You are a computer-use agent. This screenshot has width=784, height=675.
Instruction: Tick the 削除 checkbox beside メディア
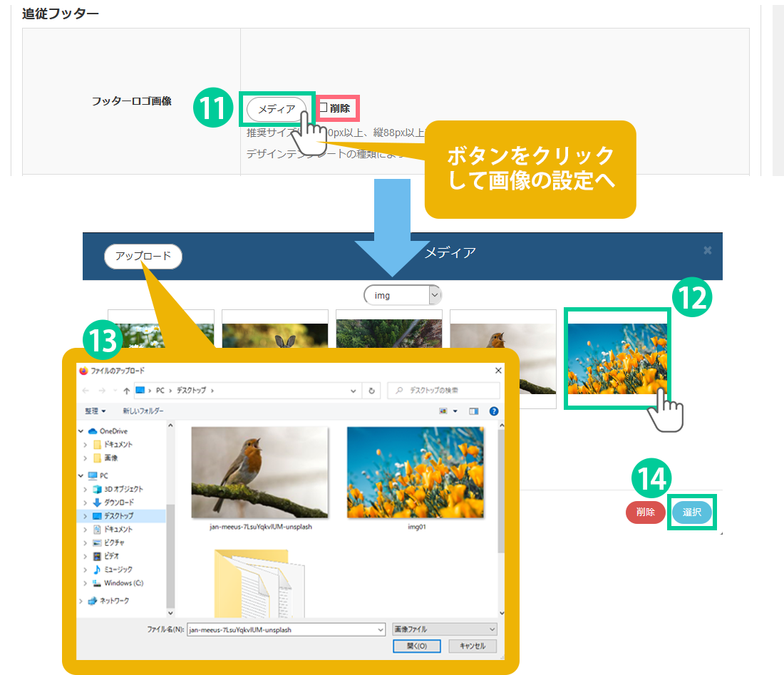click(x=323, y=108)
